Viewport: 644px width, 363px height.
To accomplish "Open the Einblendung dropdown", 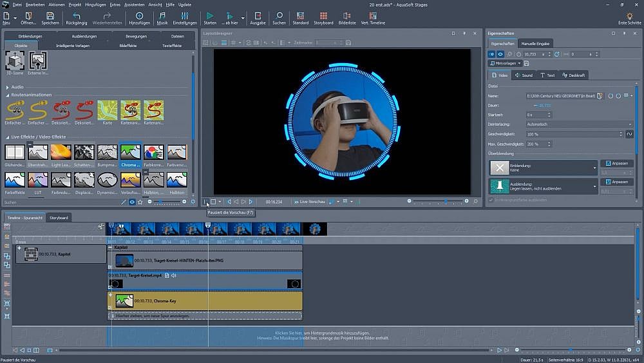I will (595, 168).
